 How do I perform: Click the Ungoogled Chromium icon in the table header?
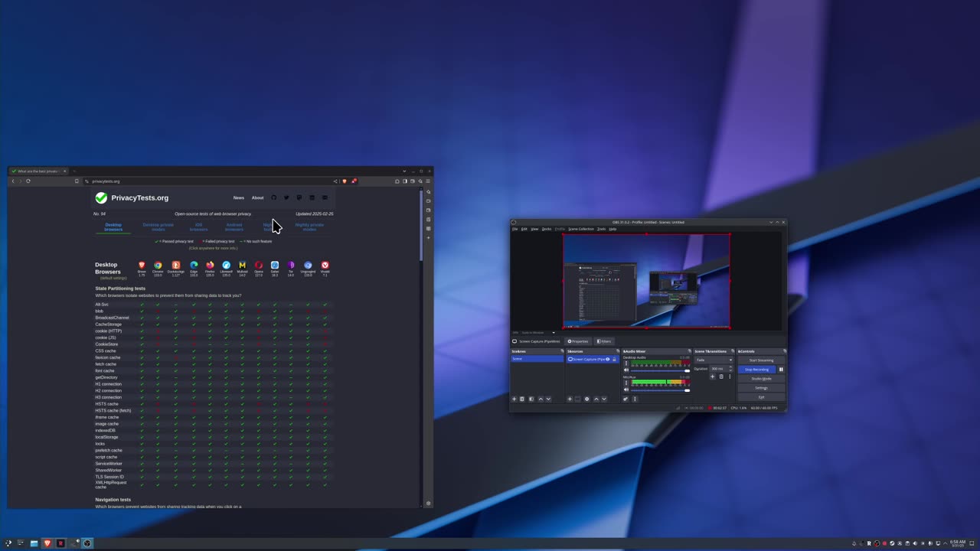[308, 265]
